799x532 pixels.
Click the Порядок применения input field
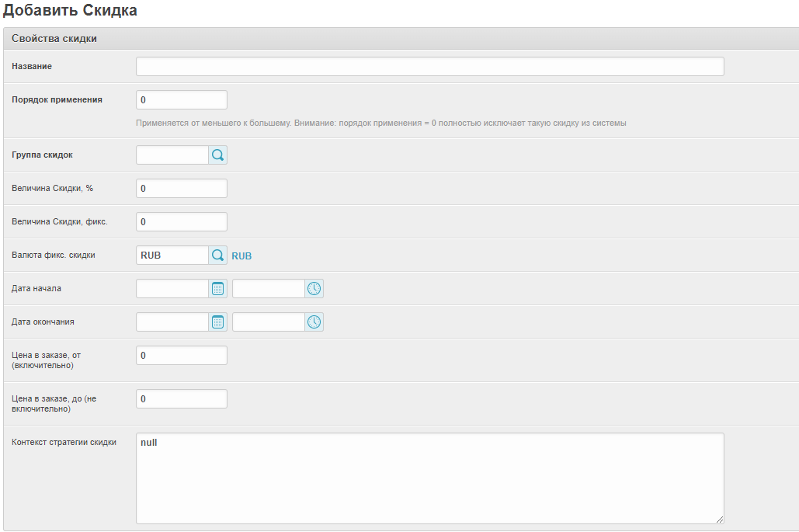(181, 100)
